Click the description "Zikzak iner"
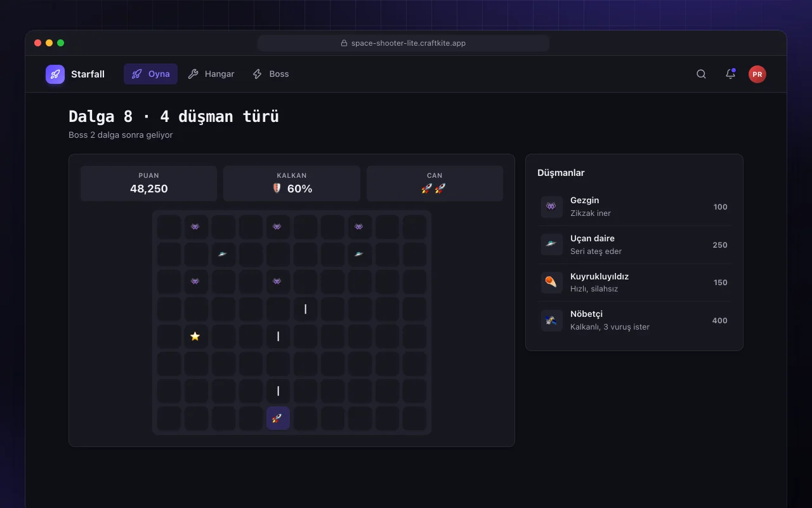This screenshot has width=812, height=508. [x=591, y=213]
